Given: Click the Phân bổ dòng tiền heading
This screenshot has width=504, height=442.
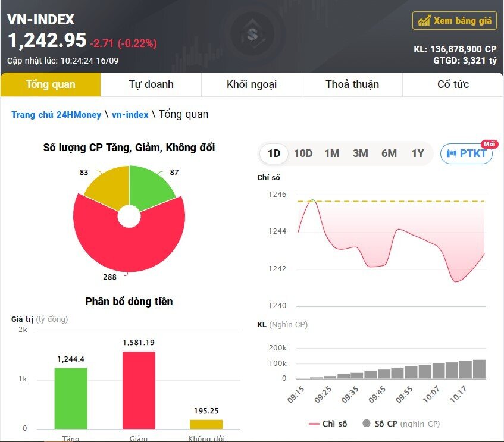Looking at the screenshot, I should 129,302.
